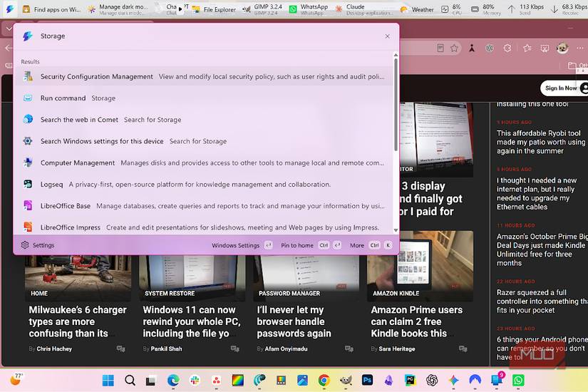Click the Command Palette lightning bolt logo in the top dock
Viewport: 588px width, 392px height.
pos(9,9)
